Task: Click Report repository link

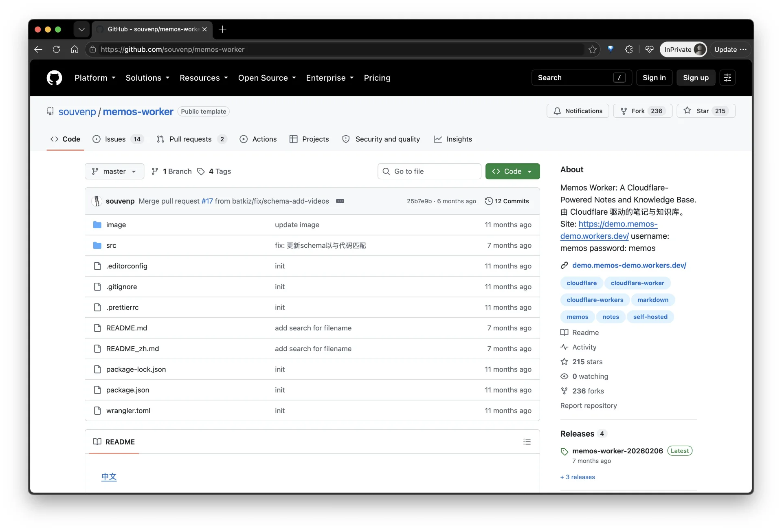Action: 589,406
